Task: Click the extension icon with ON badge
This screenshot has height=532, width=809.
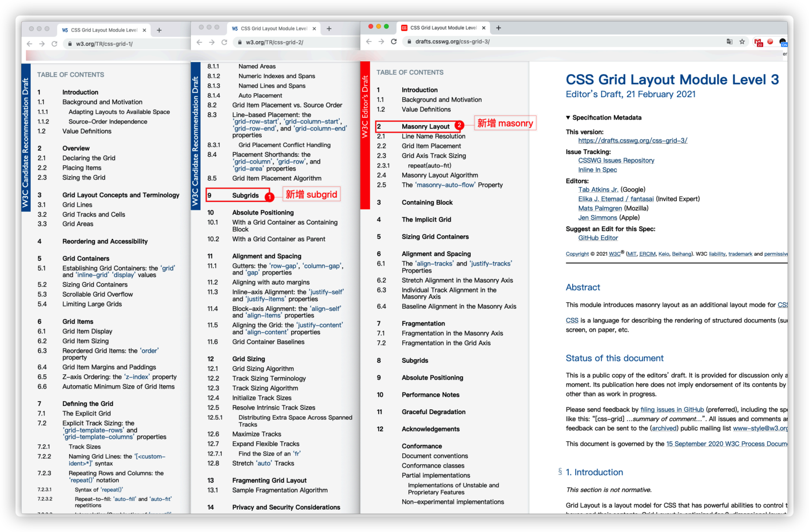Action: (783, 42)
